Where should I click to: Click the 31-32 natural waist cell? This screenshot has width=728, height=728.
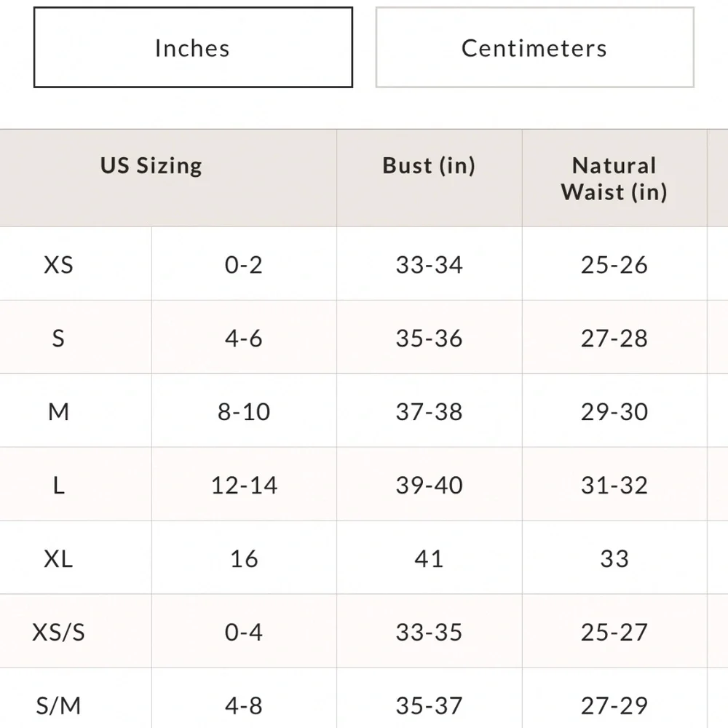coord(614,485)
